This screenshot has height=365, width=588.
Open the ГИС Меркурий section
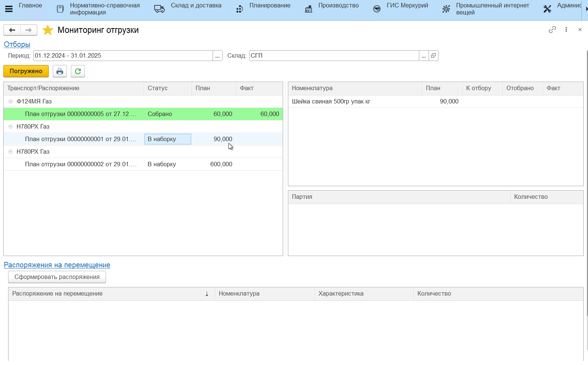407,6
